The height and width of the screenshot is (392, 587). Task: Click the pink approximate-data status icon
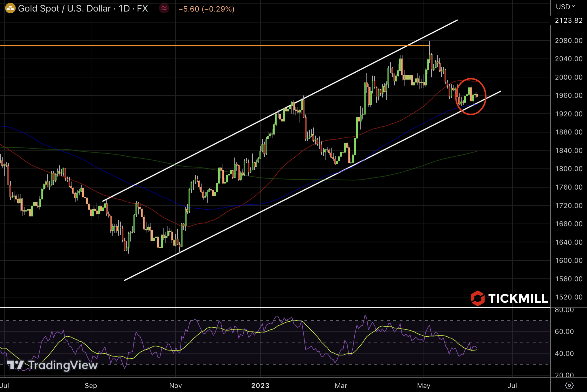tap(164, 8)
